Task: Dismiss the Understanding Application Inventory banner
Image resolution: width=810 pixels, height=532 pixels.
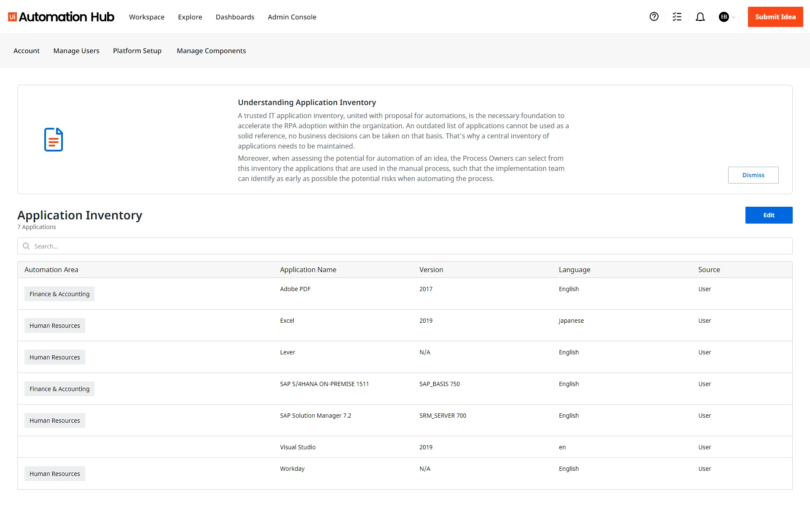Action: tap(753, 175)
